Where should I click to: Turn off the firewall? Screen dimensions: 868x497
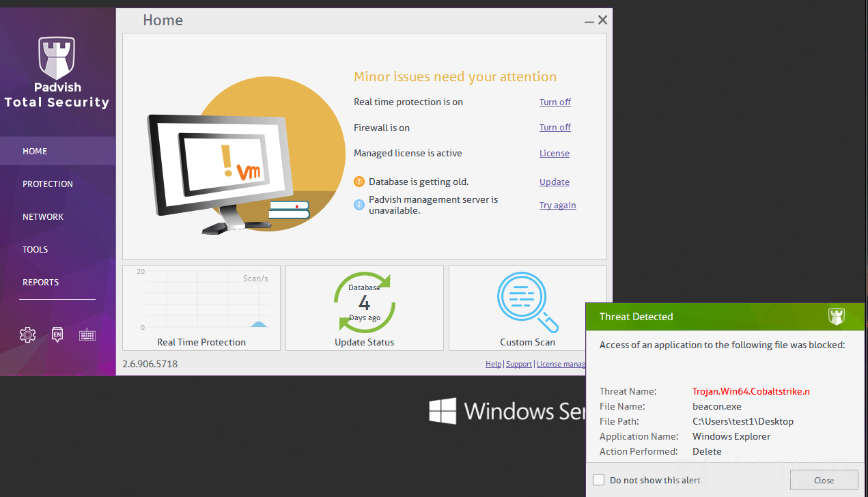coord(555,127)
